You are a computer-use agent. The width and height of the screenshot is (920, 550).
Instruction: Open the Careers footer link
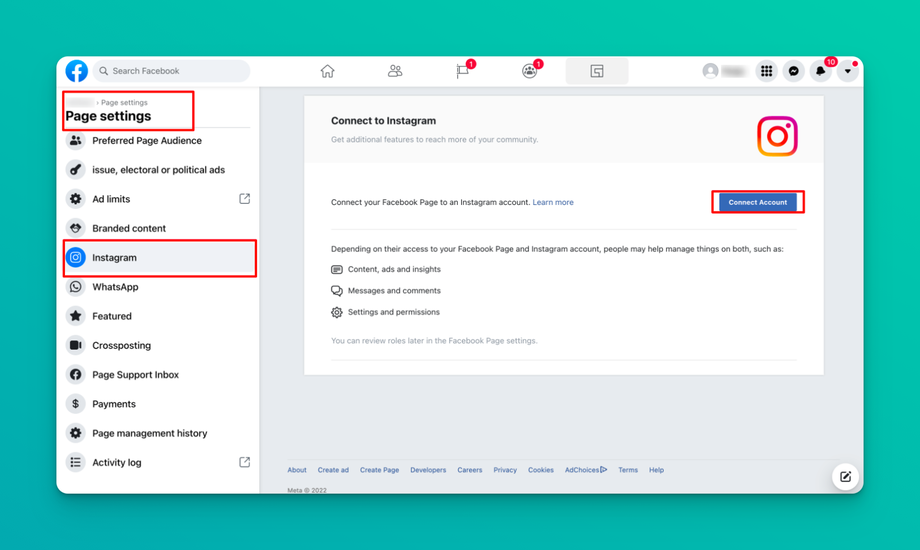click(470, 470)
